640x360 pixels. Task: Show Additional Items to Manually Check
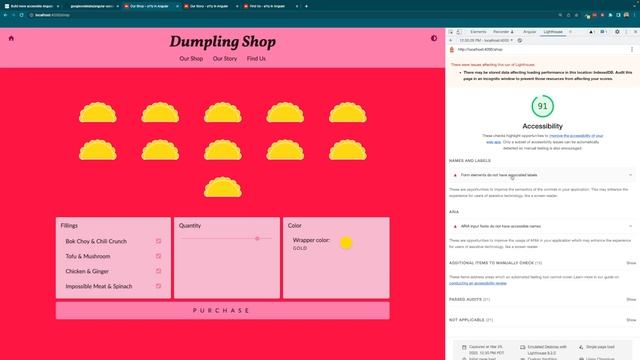click(631, 263)
